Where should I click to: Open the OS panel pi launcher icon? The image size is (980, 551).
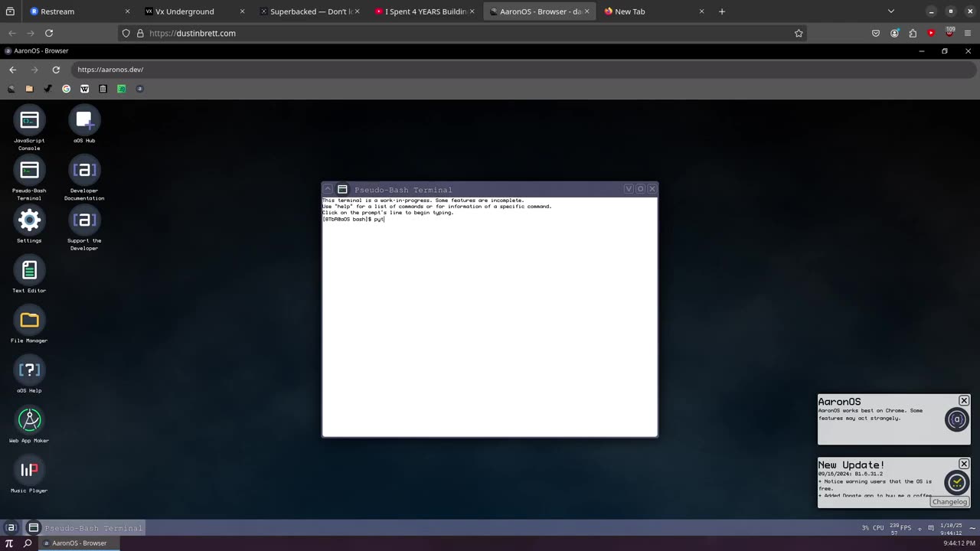[9, 543]
